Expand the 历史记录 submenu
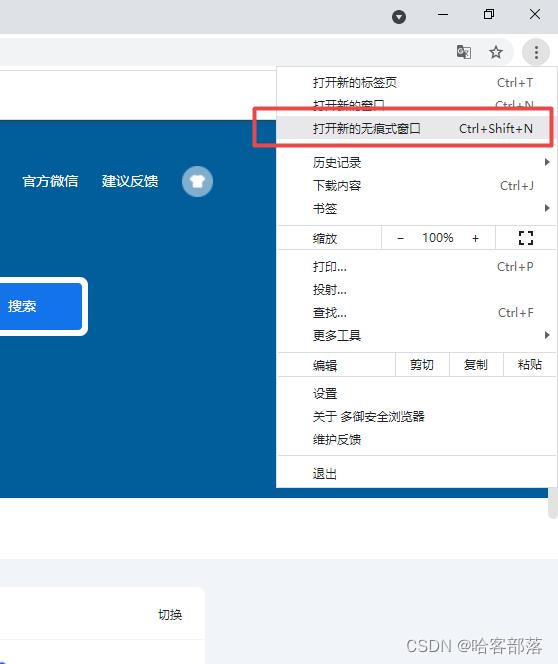558x664 pixels. point(417,163)
